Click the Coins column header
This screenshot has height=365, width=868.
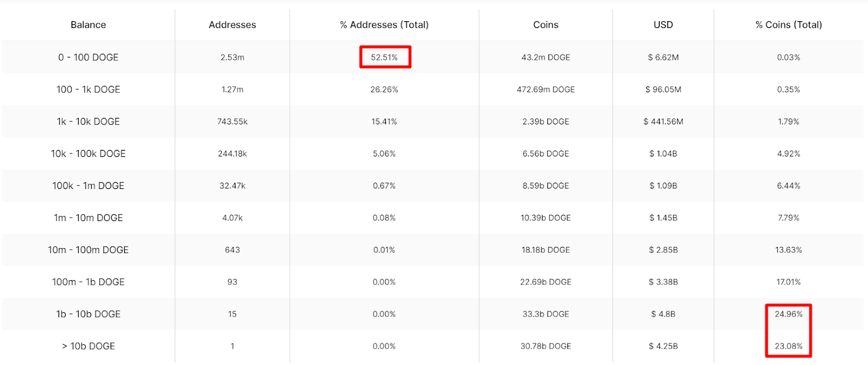[546, 25]
